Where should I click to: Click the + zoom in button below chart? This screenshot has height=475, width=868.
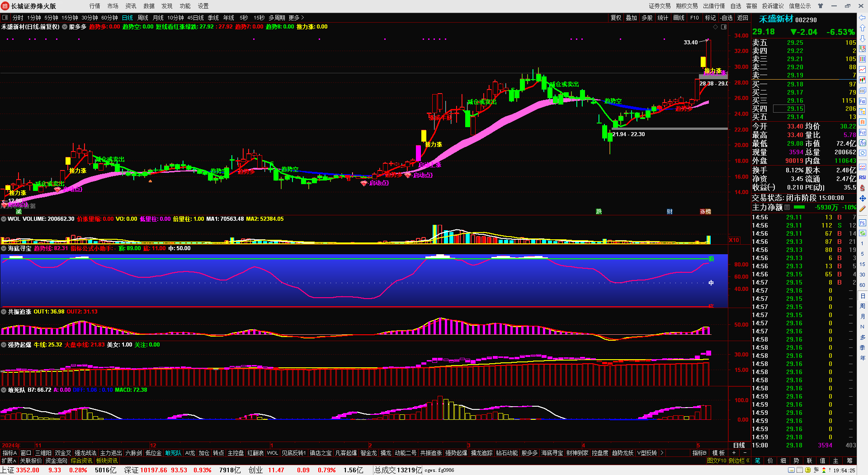click(x=734, y=453)
